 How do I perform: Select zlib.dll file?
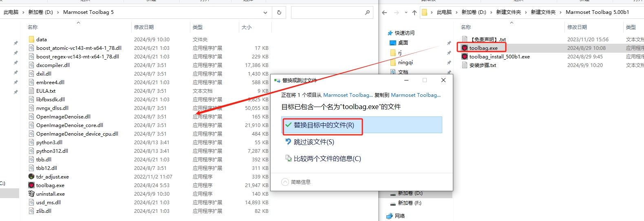tap(44, 211)
